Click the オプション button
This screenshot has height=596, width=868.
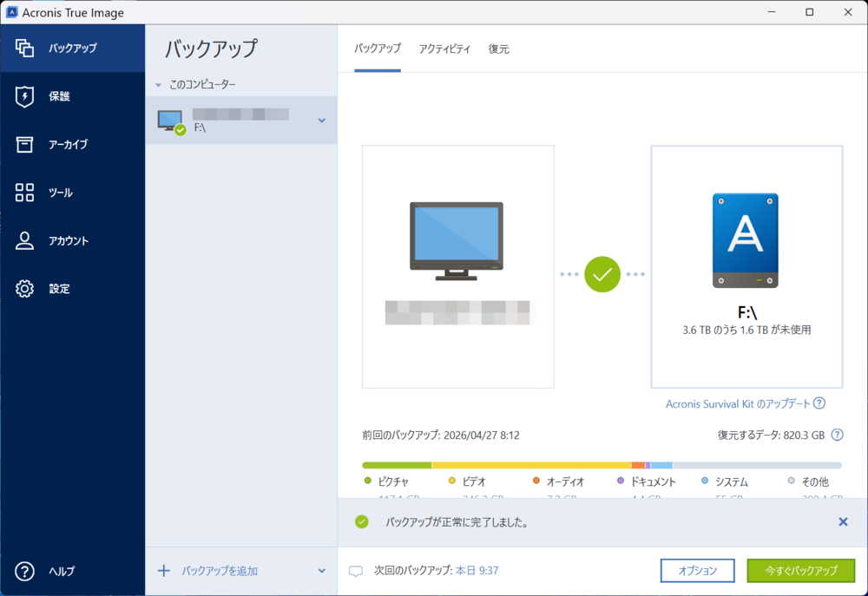click(x=698, y=571)
